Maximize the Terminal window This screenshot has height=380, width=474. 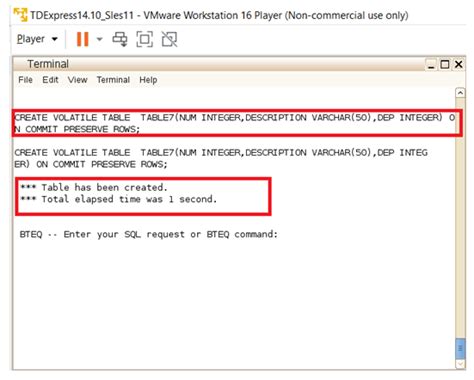(445, 64)
